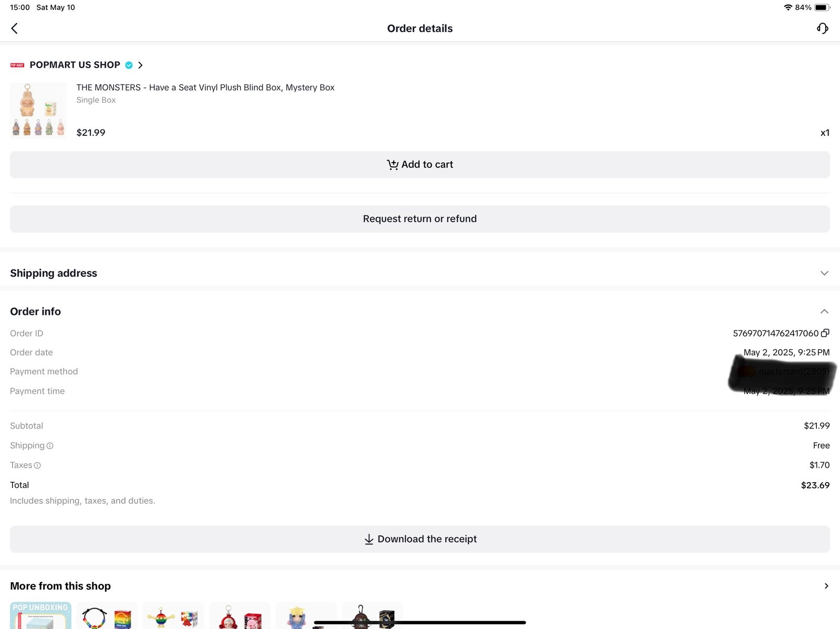Open Taxes info tooltip icon

click(37, 465)
